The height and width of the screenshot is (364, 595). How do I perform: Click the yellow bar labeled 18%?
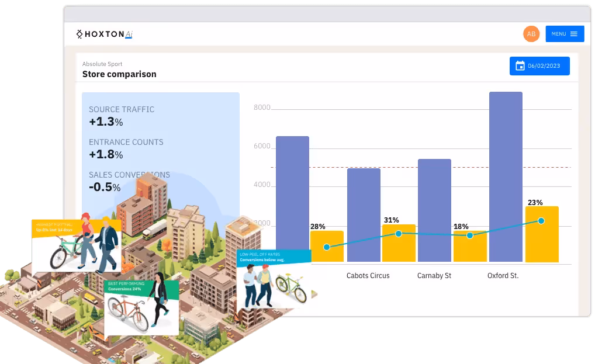click(470, 246)
